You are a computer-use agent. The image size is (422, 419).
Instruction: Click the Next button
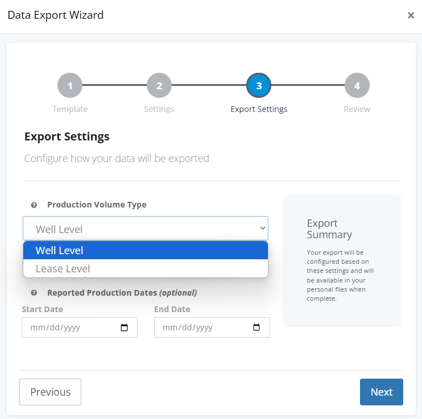tap(381, 392)
